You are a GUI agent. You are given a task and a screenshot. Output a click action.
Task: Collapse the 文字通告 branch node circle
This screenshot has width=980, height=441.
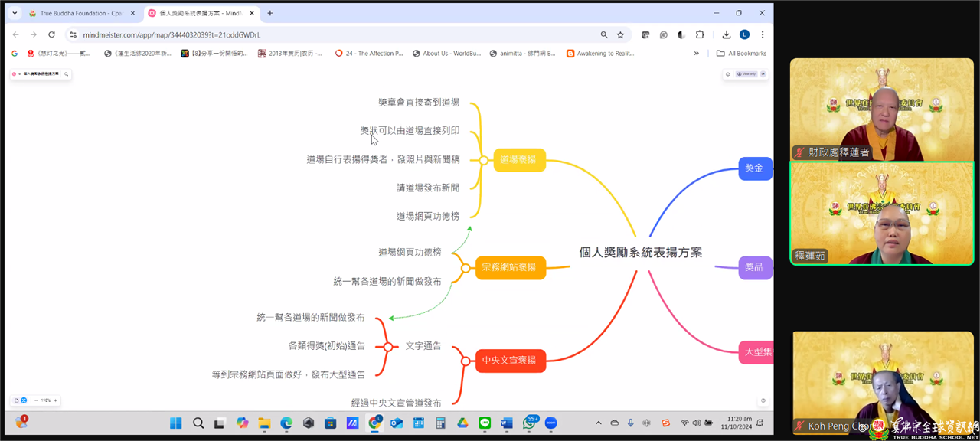click(388, 346)
